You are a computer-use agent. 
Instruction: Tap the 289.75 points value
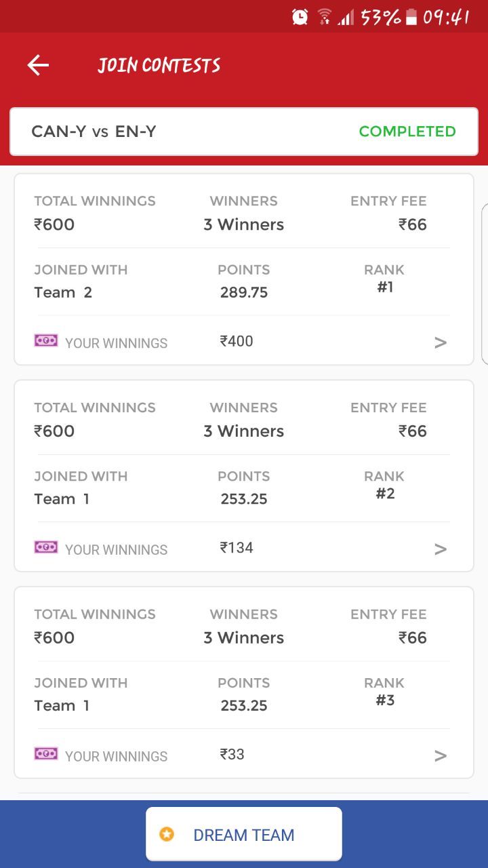point(244,293)
